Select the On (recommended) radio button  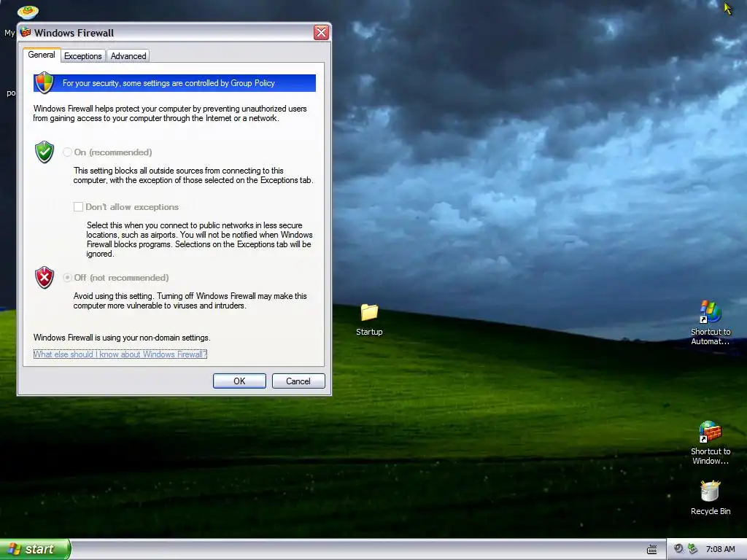point(67,152)
